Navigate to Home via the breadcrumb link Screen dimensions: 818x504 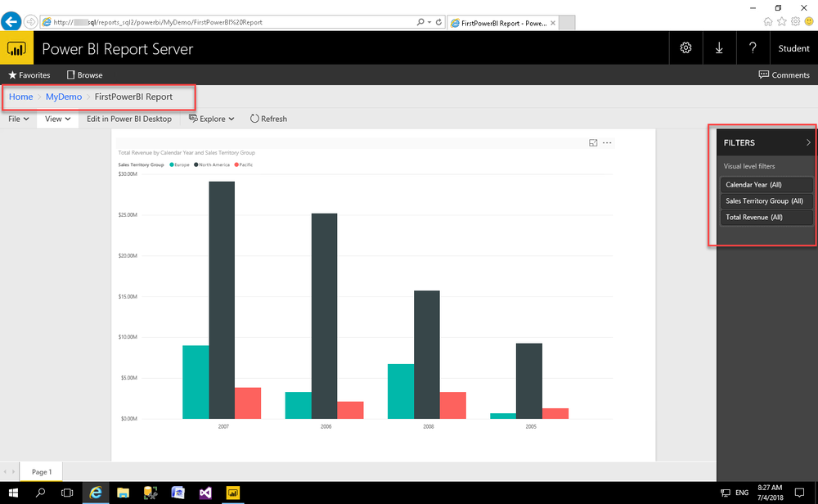pos(20,97)
